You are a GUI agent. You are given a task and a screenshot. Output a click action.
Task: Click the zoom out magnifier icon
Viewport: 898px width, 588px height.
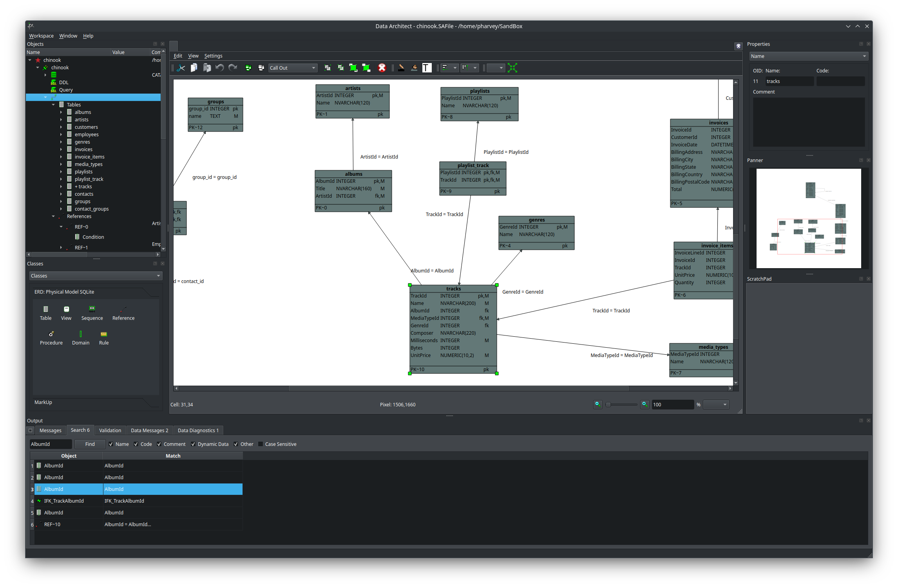[597, 404]
